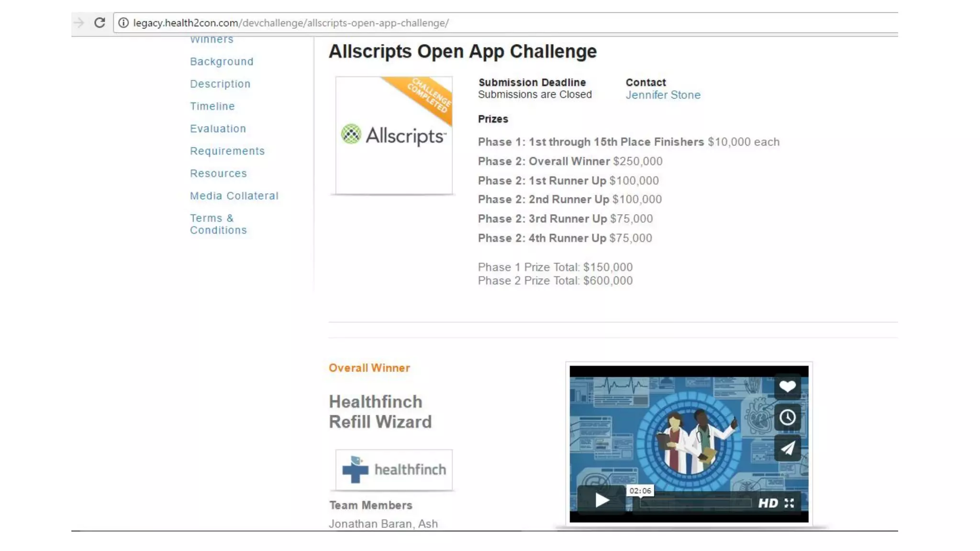The image size is (980, 551).
Task: Go to the Timeline section
Action: [x=212, y=106]
